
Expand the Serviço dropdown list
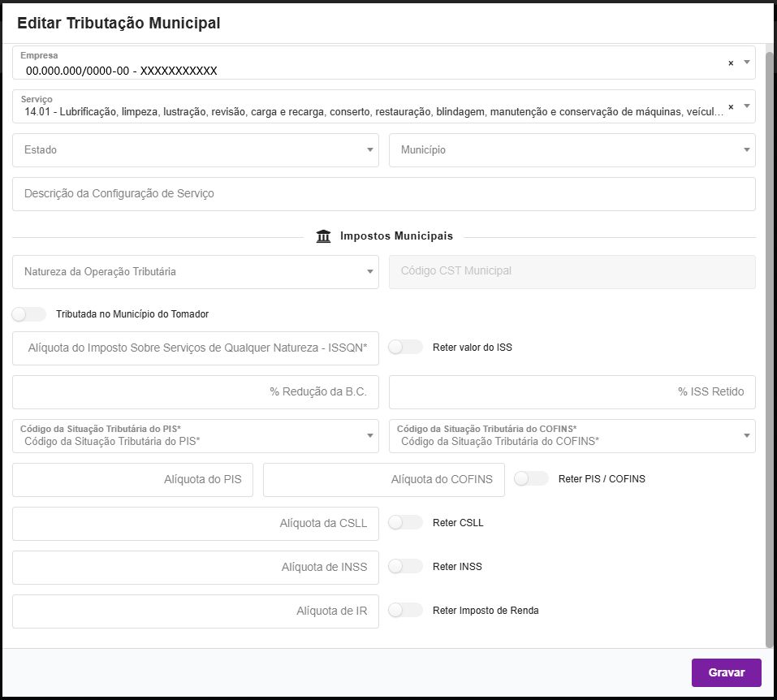(747, 106)
